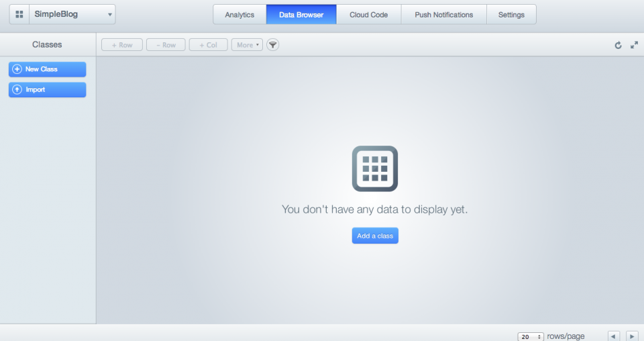Go to the previous page using left arrow
Image resolution: width=644 pixels, height=341 pixels.
click(x=613, y=336)
